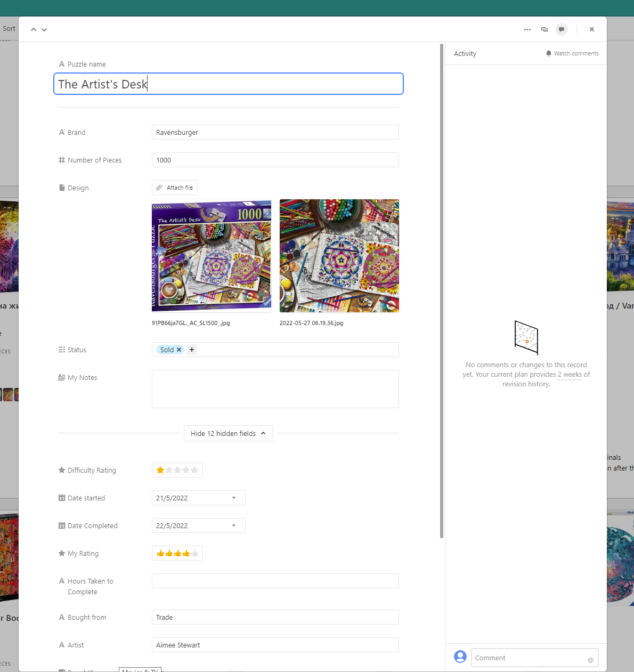The width and height of the screenshot is (634, 672).
Task: Click Number of Pieces field 1000
Action: click(x=275, y=160)
